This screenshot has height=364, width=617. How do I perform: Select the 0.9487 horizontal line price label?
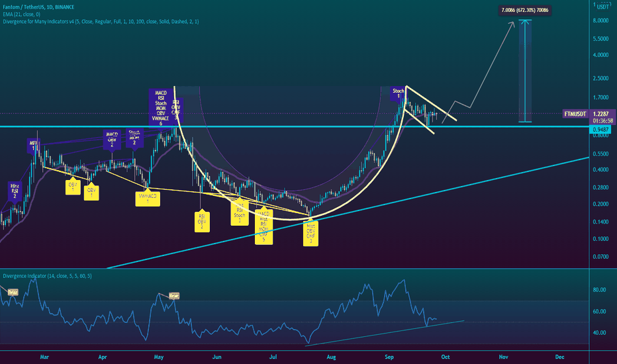(600, 130)
